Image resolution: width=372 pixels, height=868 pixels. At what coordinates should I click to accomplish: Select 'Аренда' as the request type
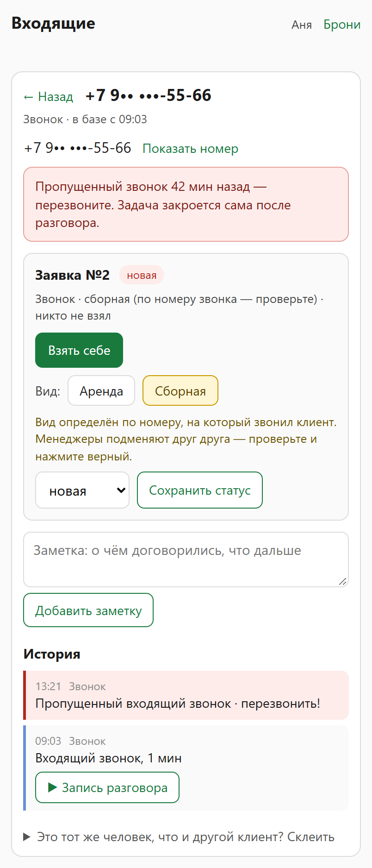click(x=101, y=391)
